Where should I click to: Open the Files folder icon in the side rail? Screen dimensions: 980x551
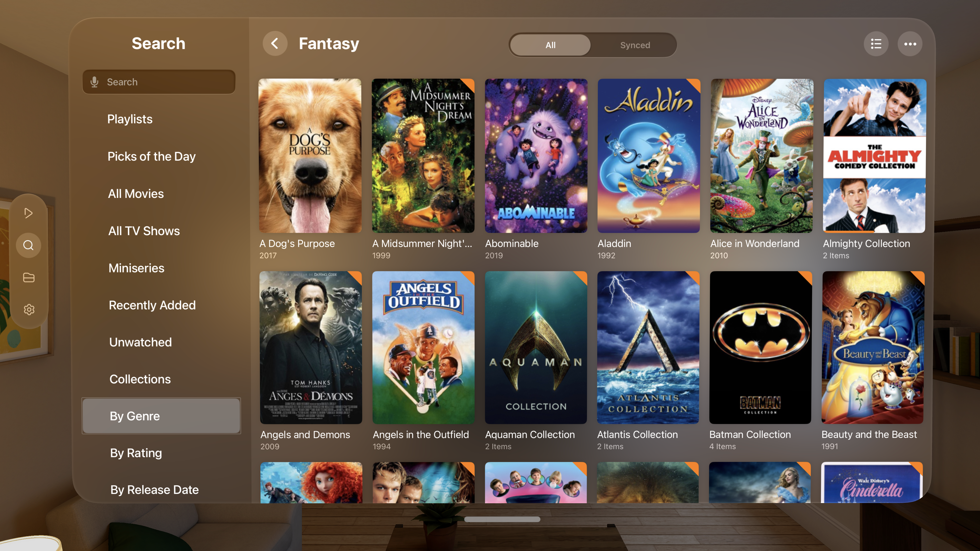29,278
